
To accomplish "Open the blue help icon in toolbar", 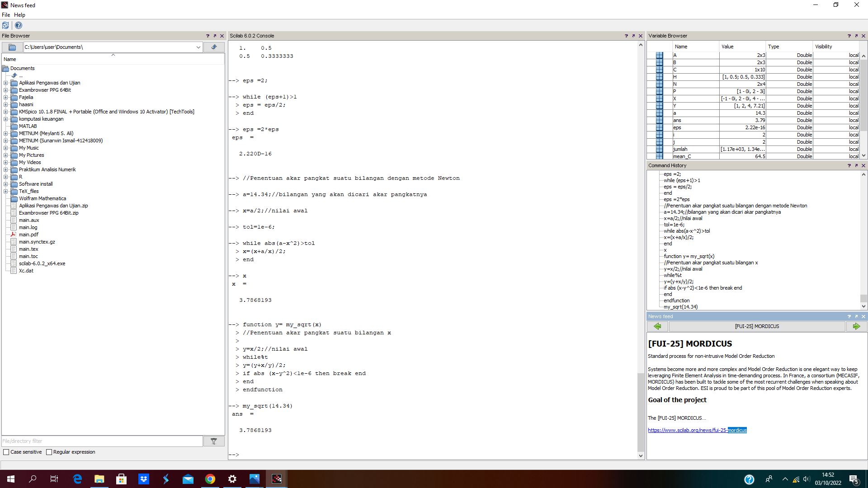I will click(x=19, y=25).
